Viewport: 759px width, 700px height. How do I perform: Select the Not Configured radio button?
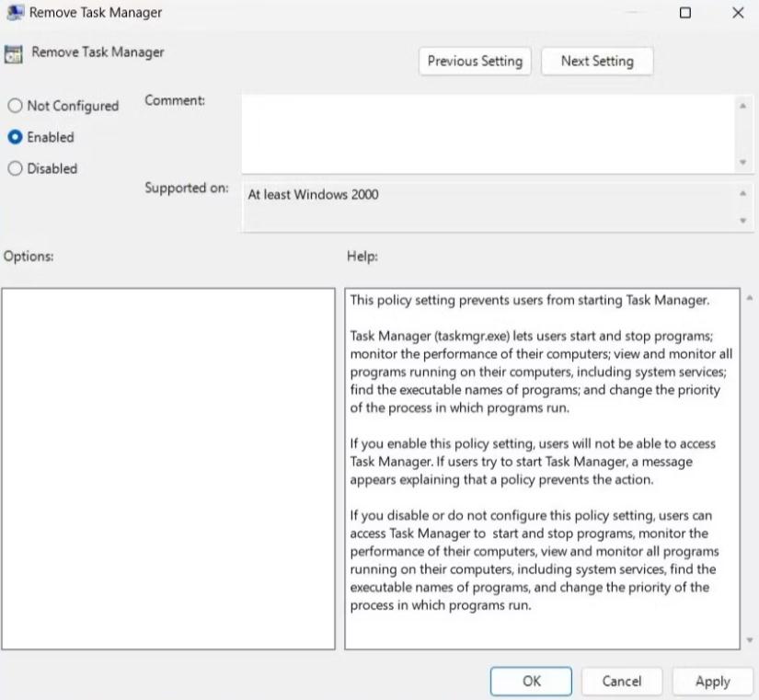click(x=14, y=106)
